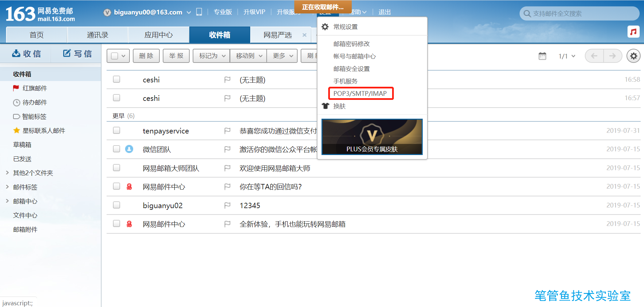The width and height of the screenshot is (644, 307).
Task: Check the checkbox of the first ceshi email
Action: pos(116,79)
